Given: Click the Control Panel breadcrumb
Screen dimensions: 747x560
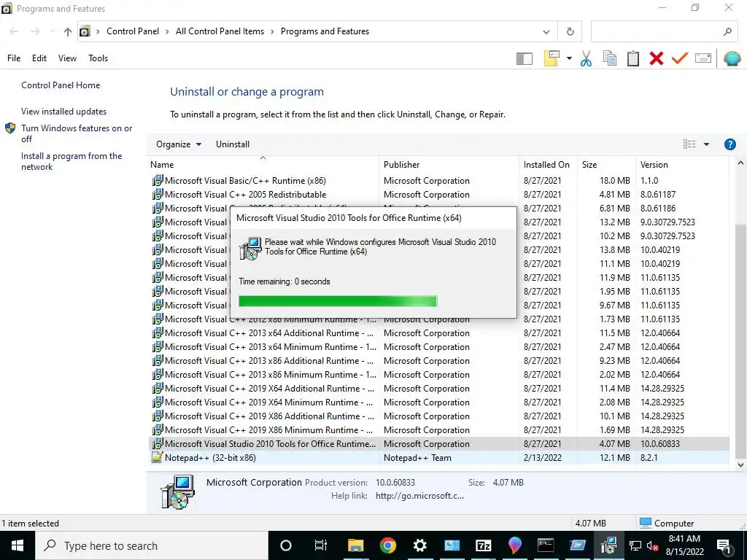Looking at the screenshot, I should (133, 31).
